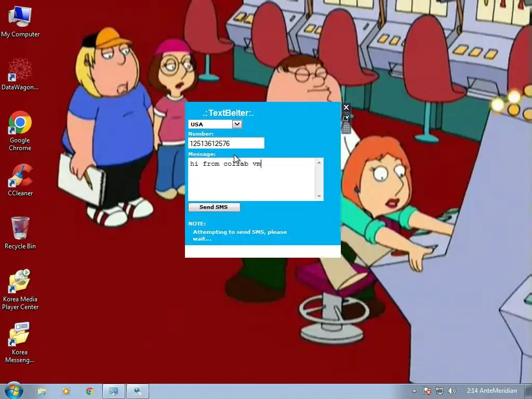The height and width of the screenshot is (399, 532).
Task: Open the Action Center flag icon
Action: [x=427, y=391]
